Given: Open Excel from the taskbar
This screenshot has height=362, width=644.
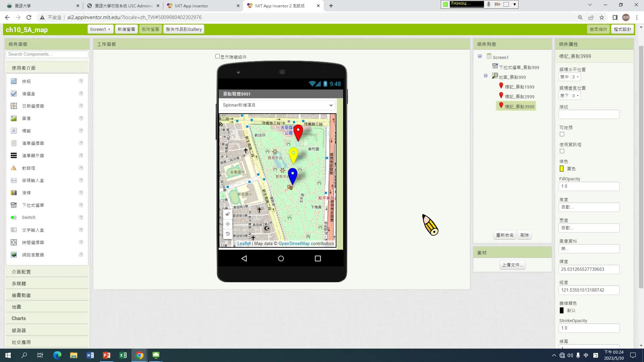Looking at the screenshot, I should 123,355.
